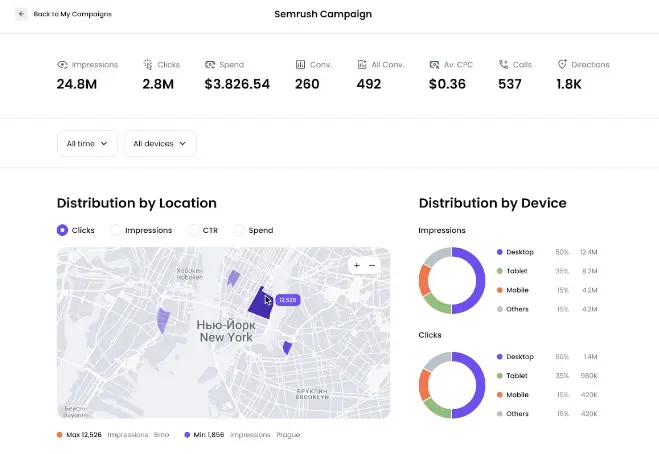Click the Spend wallet icon
The height and width of the screenshot is (454, 659).
click(209, 65)
